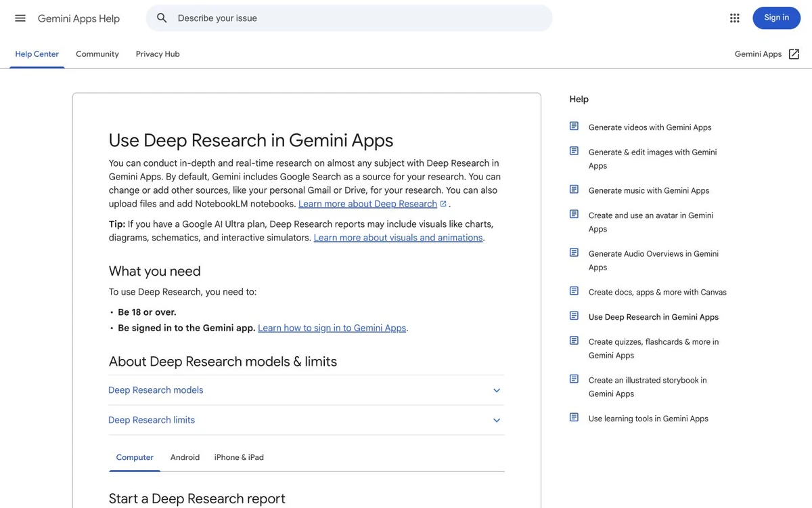Click article icon beside Generate music

click(574, 190)
